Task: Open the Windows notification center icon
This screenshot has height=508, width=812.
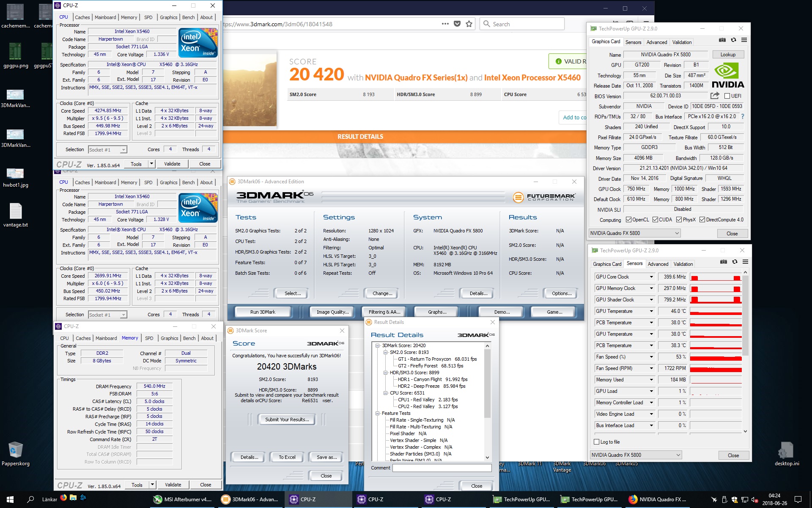Action: click(798, 500)
